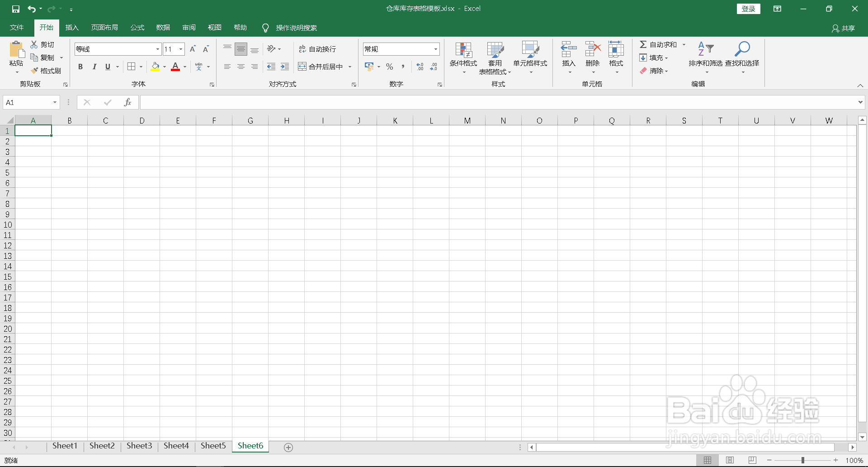Toggle italic formatting
This screenshot has width=868, height=467.
94,67
